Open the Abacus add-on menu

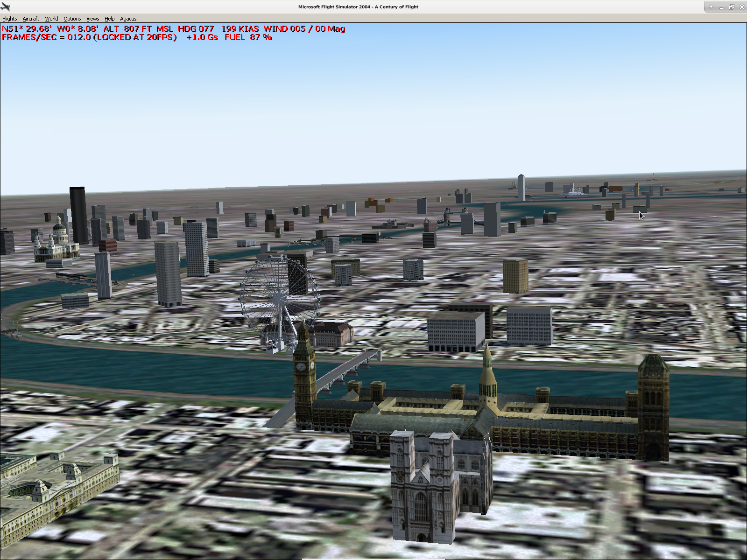128,19
